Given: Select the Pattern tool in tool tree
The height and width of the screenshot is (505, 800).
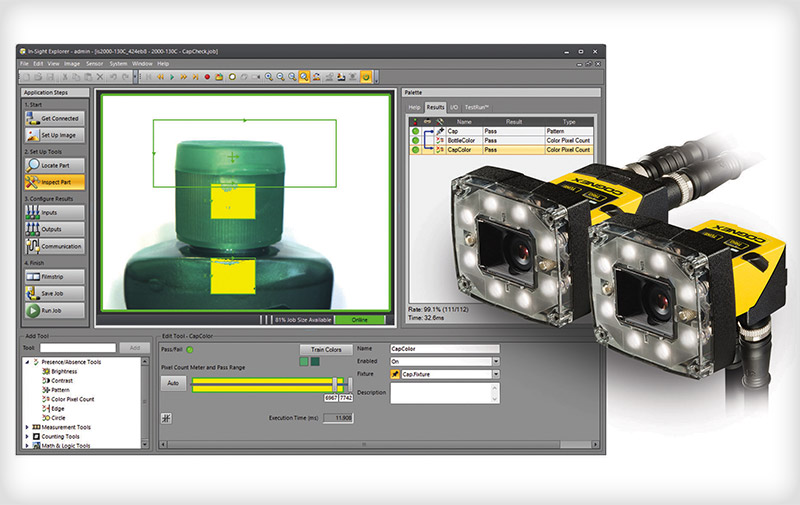Looking at the screenshot, I should coord(56,390).
